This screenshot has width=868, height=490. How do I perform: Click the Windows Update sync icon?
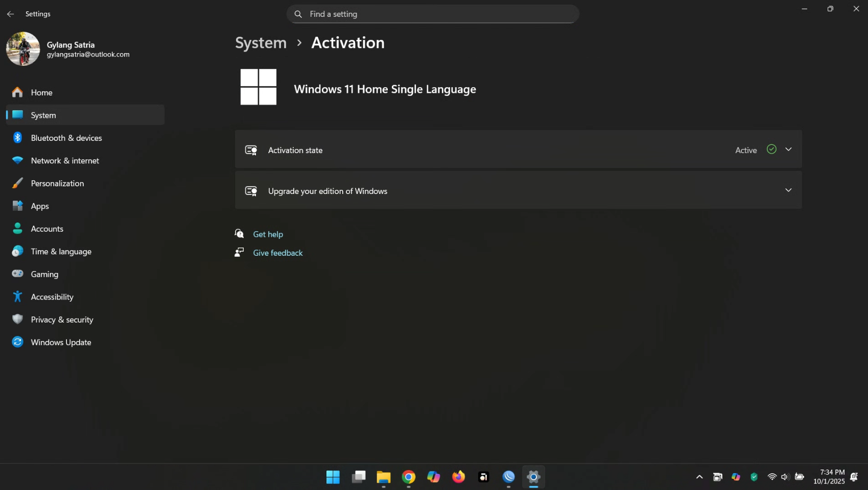17,342
